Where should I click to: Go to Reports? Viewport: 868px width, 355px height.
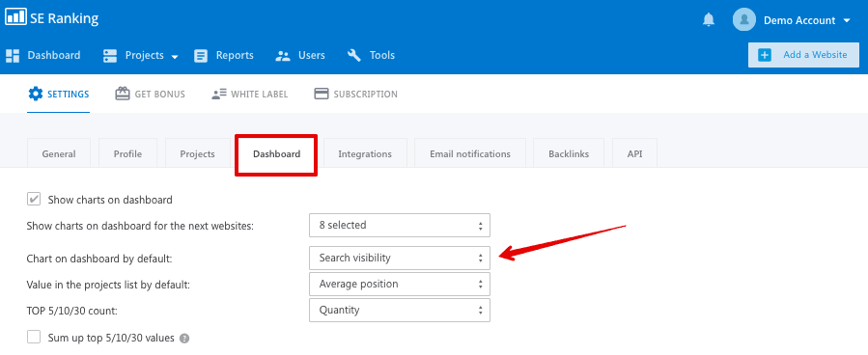tap(224, 55)
